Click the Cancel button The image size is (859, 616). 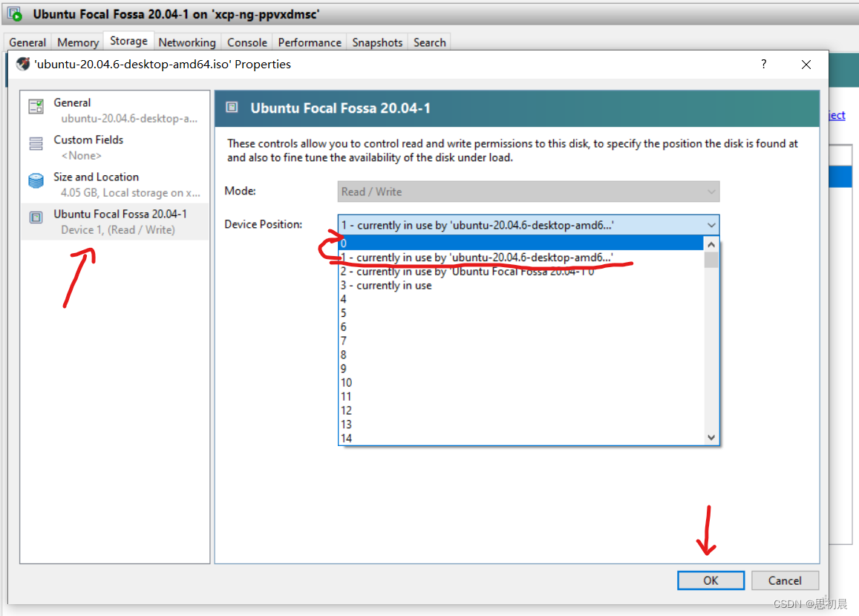tap(785, 580)
